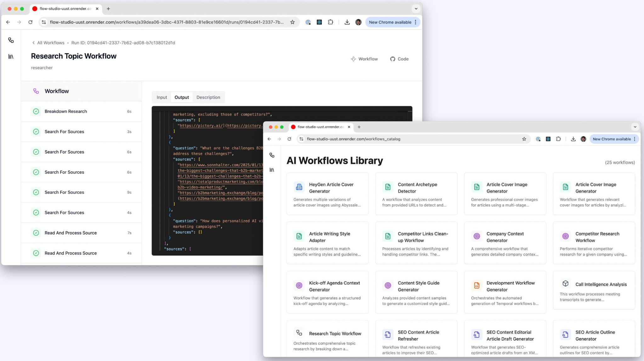This screenshot has width=644, height=361.
Task: Bookmark the run page with star icon
Action: click(x=292, y=22)
